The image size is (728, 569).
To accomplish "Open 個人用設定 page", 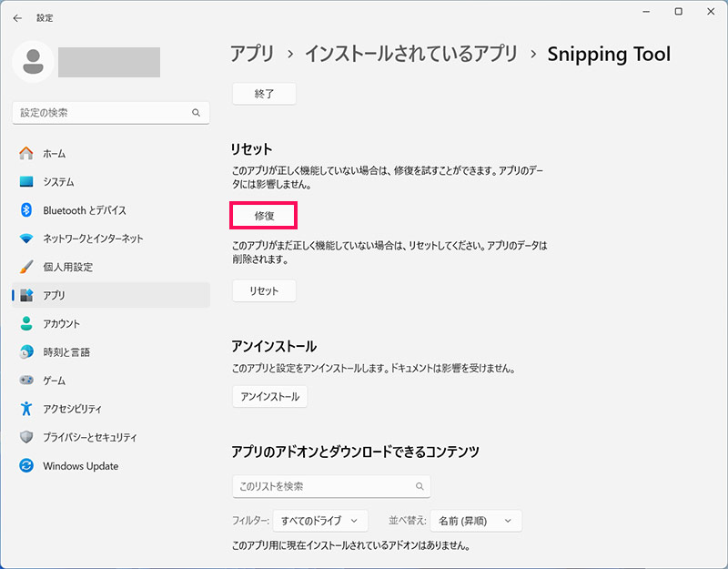I will (111, 267).
